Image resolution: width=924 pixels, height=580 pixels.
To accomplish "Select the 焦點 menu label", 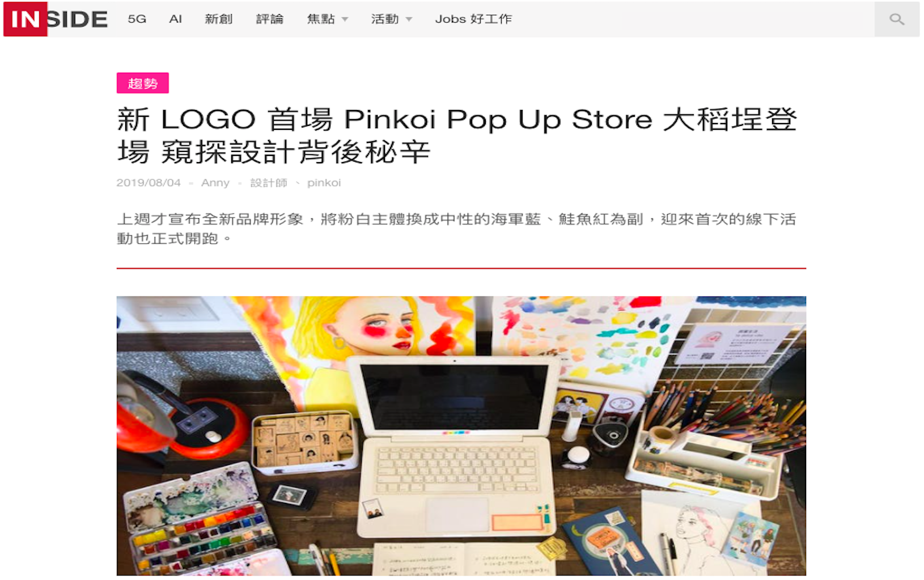I will [321, 19].
